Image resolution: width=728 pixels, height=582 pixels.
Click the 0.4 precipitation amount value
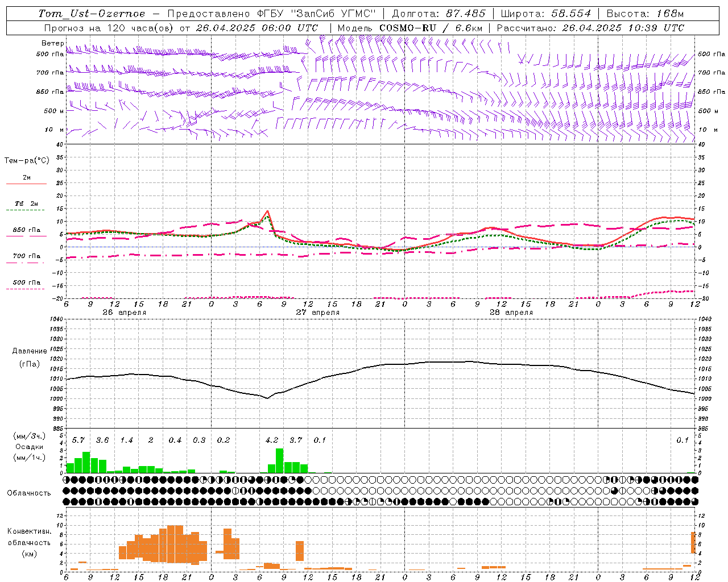(175, 440)
